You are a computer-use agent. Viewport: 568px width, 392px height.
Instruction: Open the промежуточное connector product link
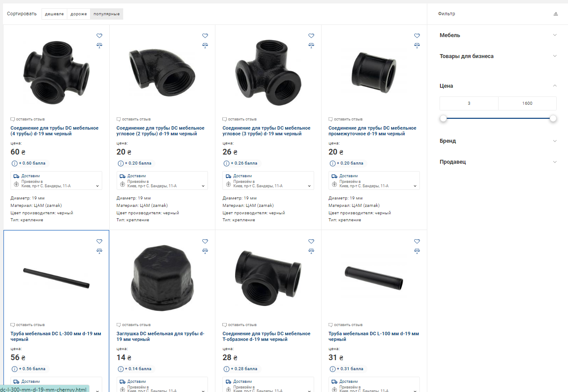[x=372, y=131]
